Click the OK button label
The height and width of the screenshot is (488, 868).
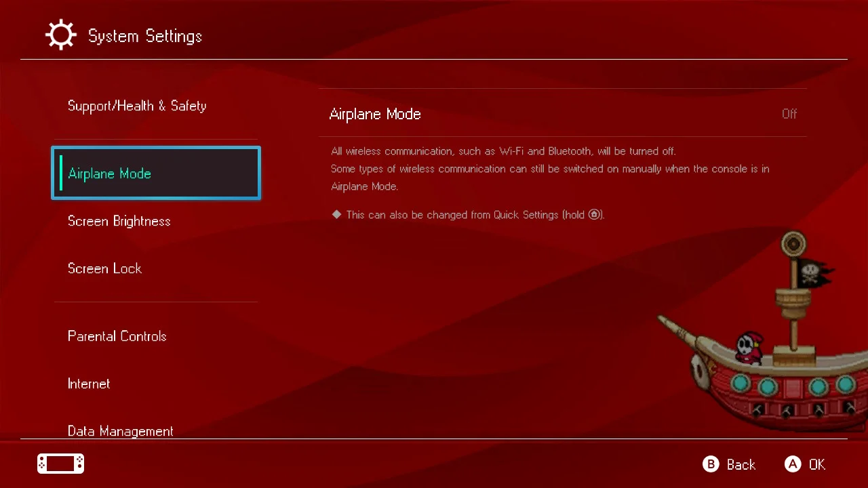(x=817, y=464)
